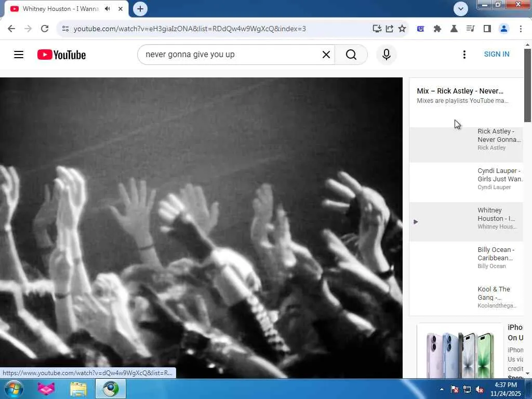Bookmark this tab with star
Viewport: 532px width, 399px height.
[x=402, y=29]
